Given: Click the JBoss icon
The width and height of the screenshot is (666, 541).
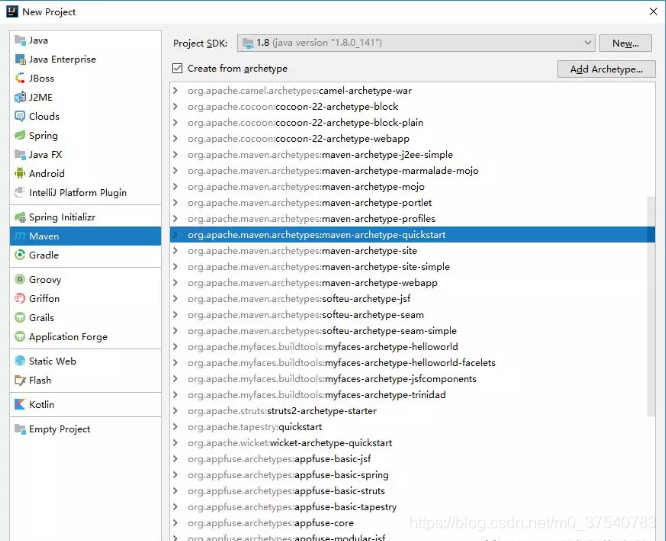Looking at the screenshot, I should pyautogui.click(x=20, y=78).
